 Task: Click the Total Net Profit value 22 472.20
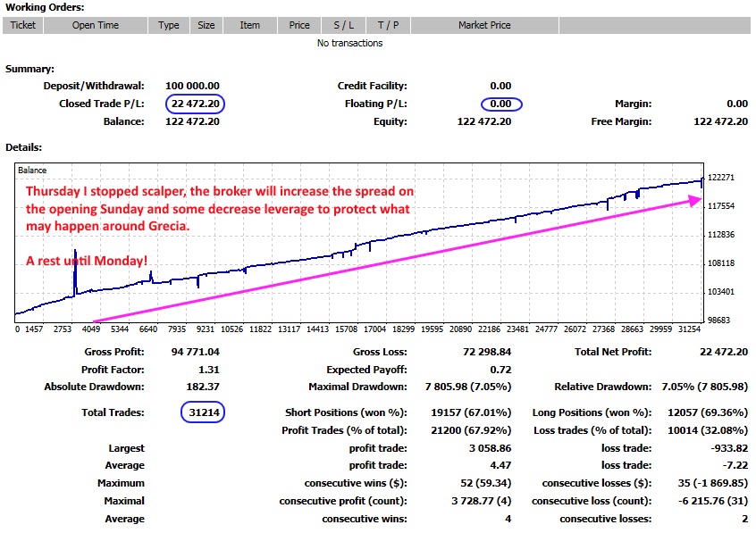click(724, 352)
